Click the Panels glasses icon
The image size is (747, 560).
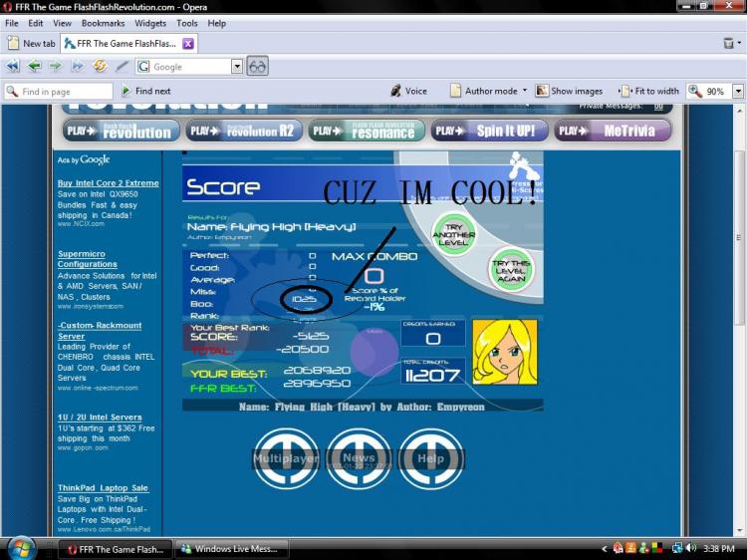click(258, 67)
